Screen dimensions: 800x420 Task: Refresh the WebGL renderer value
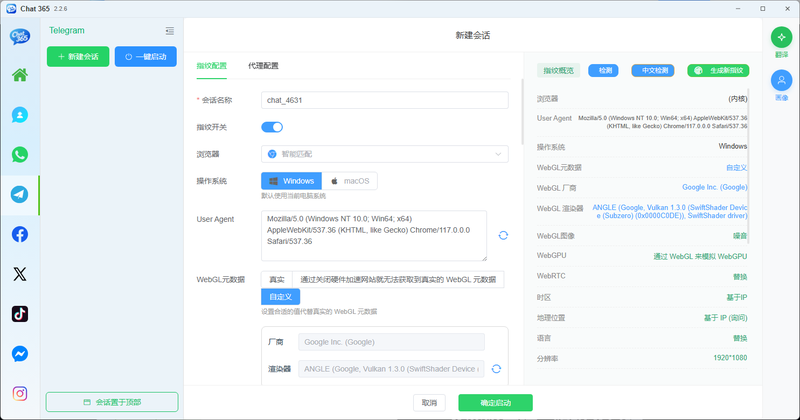[x=496, y=368]
